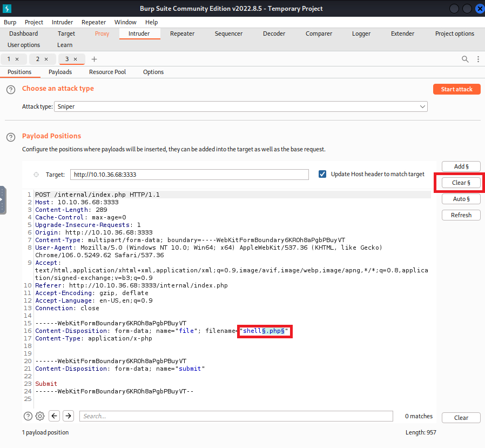
Task: Switch to the Positions sub-tab
Action: pyautogui.click(x=19, y=72)
